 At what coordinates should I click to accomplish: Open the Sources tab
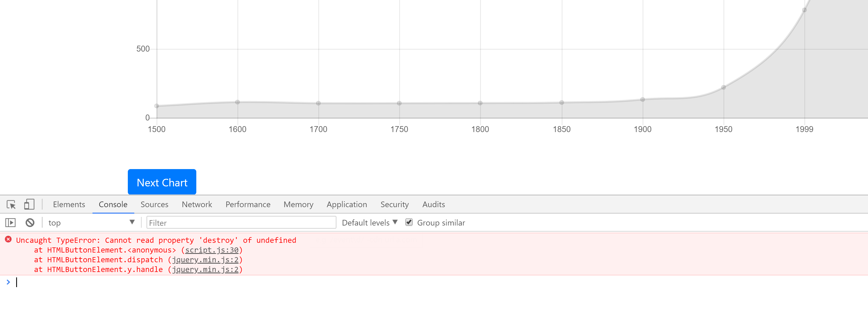pos(154,204)
